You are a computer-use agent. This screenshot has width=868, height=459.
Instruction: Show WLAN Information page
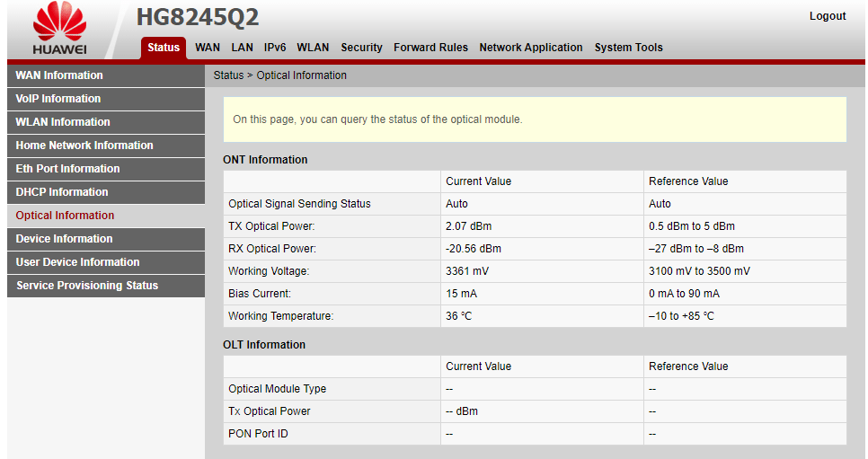click(x=63, y=122)
